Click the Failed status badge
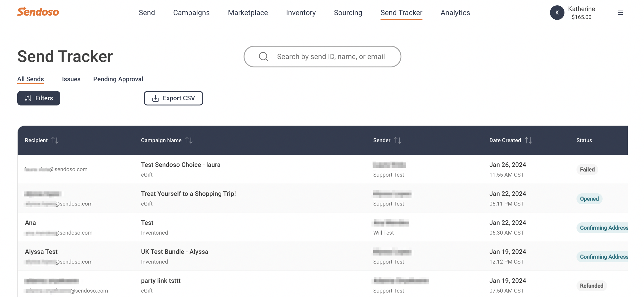 click(x=587, y=170)
